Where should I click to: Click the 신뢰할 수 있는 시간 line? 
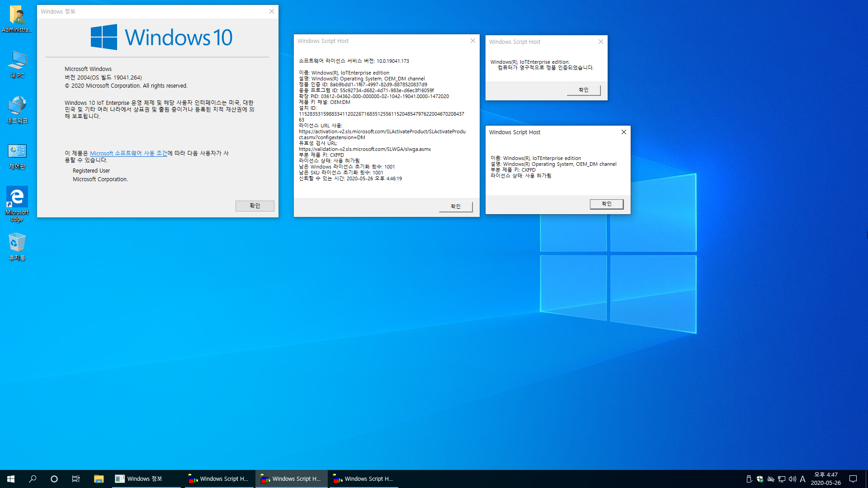coord(350,178)
